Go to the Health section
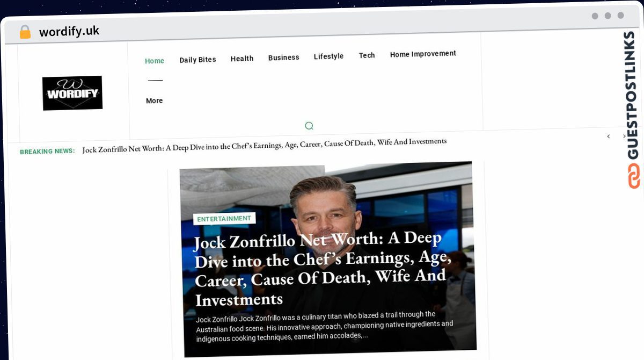644x360 pixels. point(242,59)
